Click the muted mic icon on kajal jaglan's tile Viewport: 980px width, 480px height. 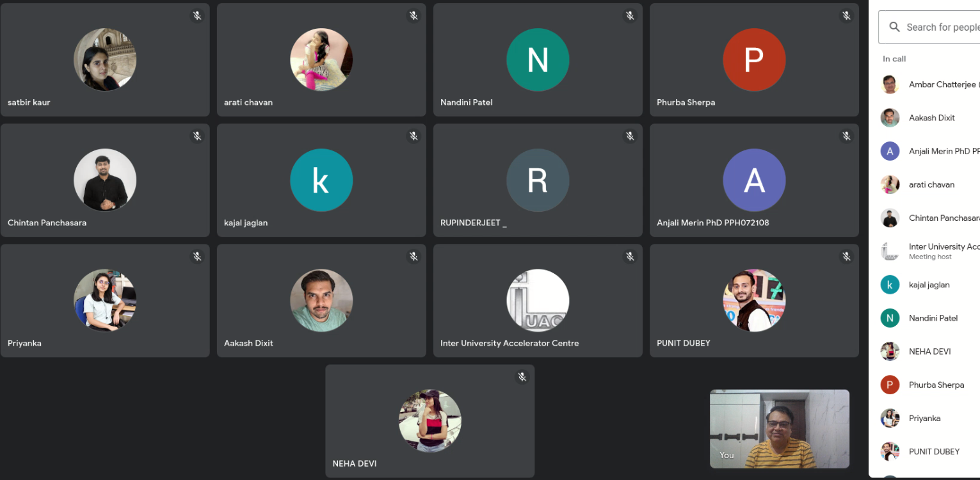[x=414, y=136]
